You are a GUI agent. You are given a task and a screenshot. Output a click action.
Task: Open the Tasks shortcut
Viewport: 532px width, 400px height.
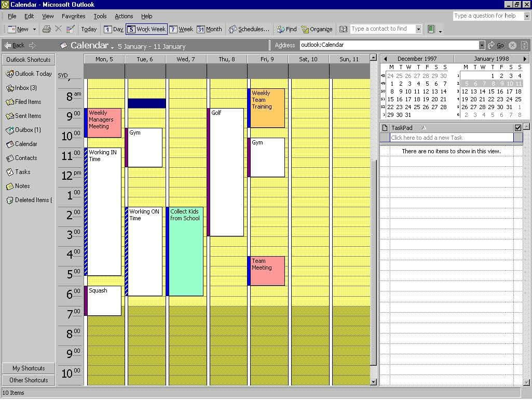tap(18, 172)
